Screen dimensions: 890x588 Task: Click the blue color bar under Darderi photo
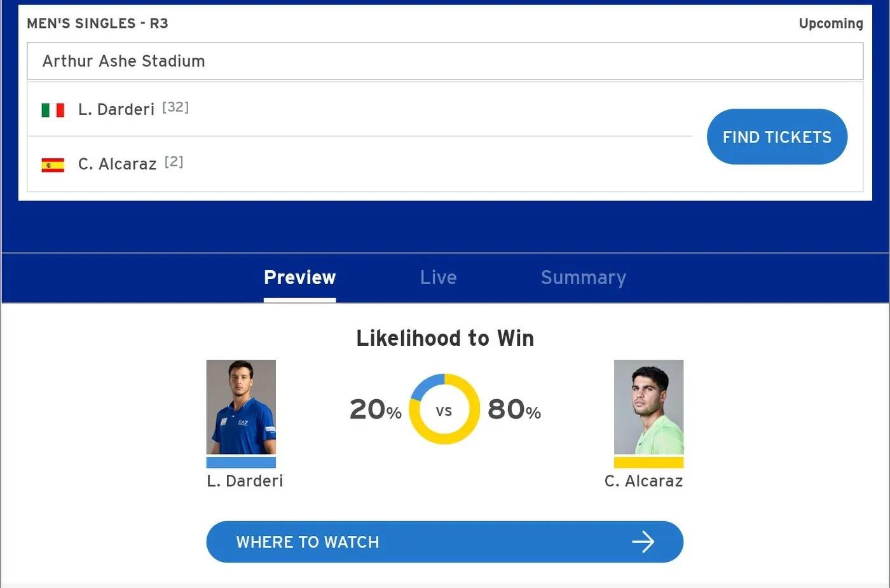tap(241, 462)
